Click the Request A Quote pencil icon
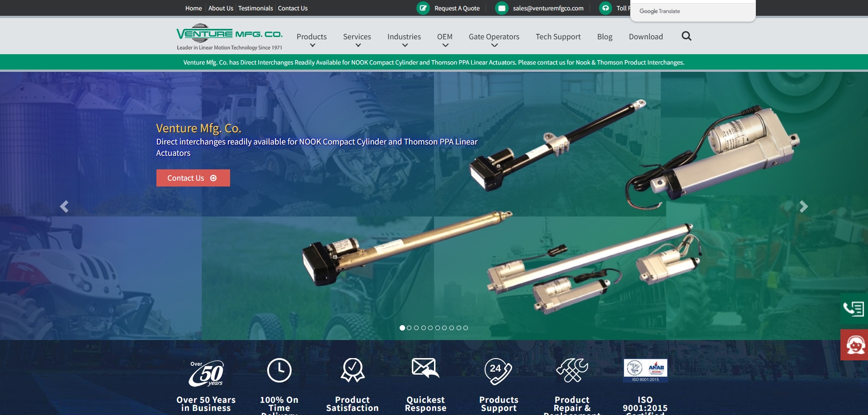 [x=423, y=8]
